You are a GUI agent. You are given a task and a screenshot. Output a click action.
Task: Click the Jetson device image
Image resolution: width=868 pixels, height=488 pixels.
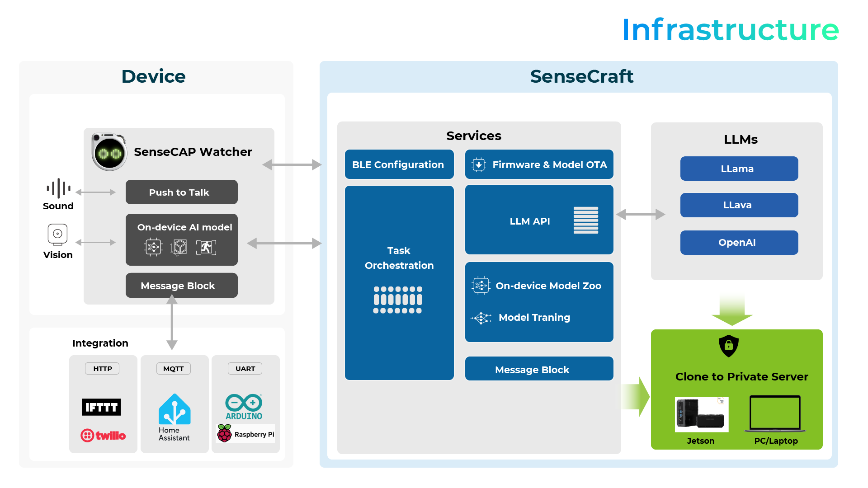click(x=702, y=414)
